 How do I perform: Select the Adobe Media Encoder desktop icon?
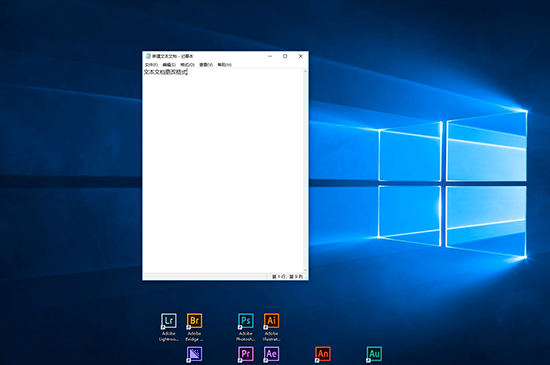pos(194,355)
